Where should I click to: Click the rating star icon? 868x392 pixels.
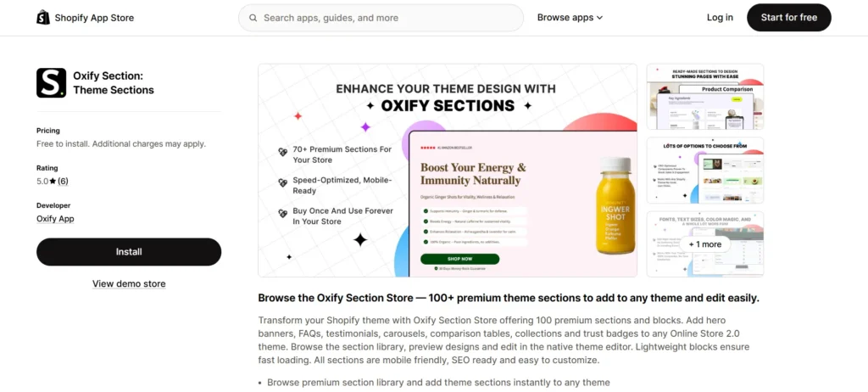[x=53, y=182]
